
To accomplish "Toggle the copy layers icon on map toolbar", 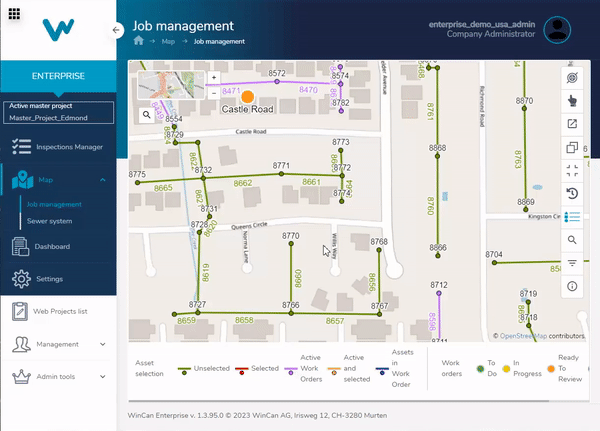I will point(572,147).
